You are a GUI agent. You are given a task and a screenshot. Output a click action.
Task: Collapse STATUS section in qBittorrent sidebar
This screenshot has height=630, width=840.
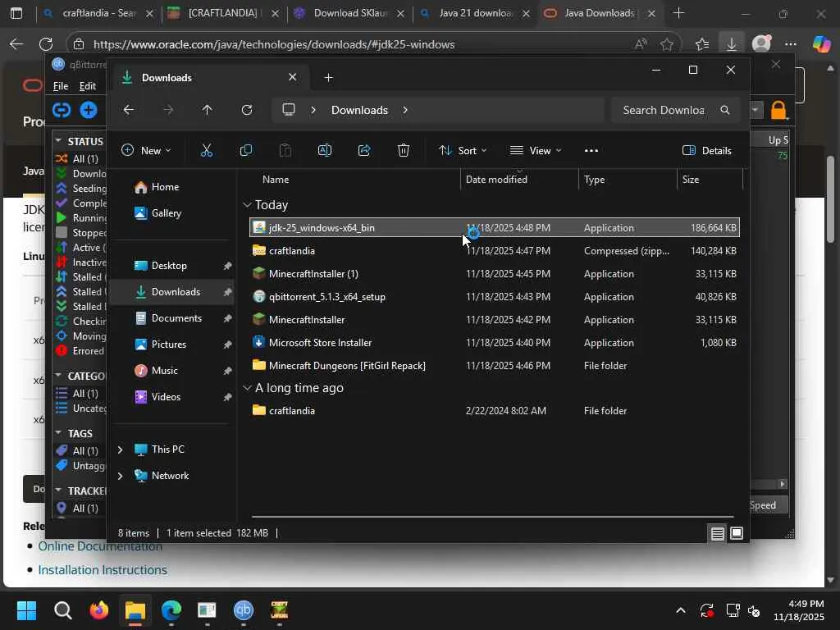coord(58,140)
